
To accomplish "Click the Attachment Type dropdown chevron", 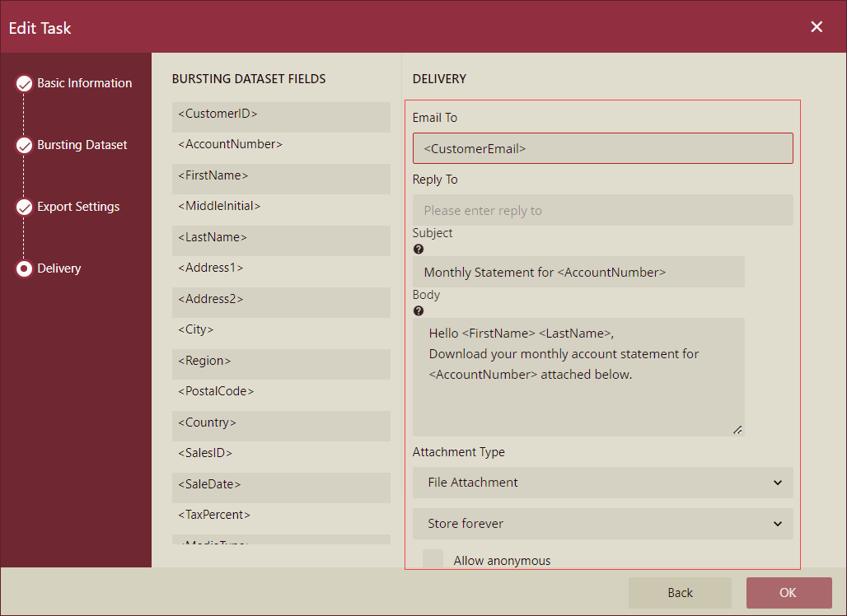I will coord(777,483).
